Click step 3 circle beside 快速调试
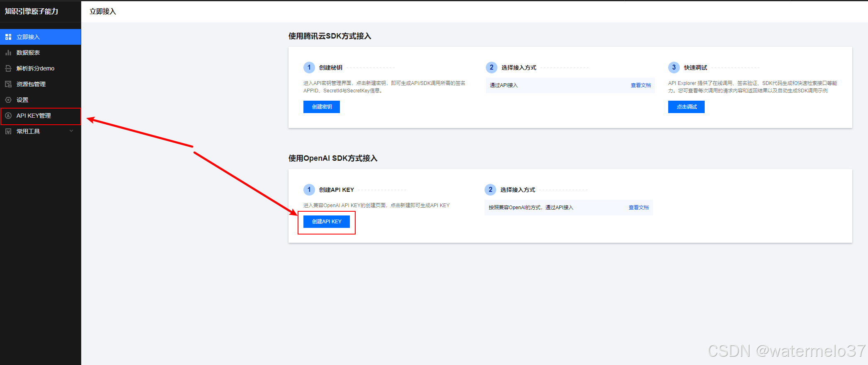Viewport: 868px width, 365px height. pos(674,68)
